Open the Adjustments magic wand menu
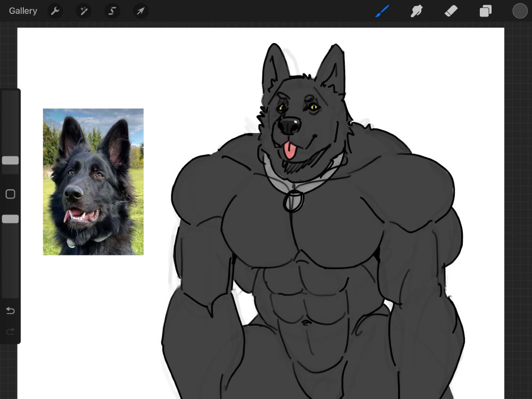This screenshot has height=399, width=532. pos(84,11)
